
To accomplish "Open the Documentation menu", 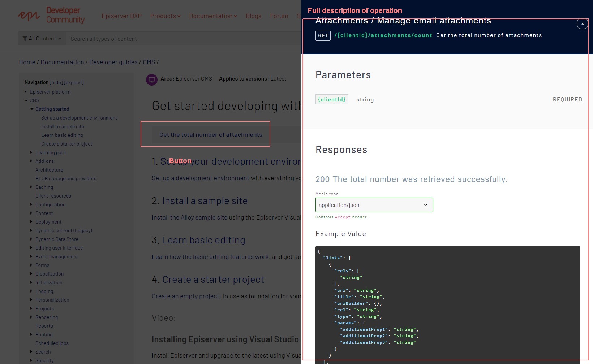I will [213, 16].
